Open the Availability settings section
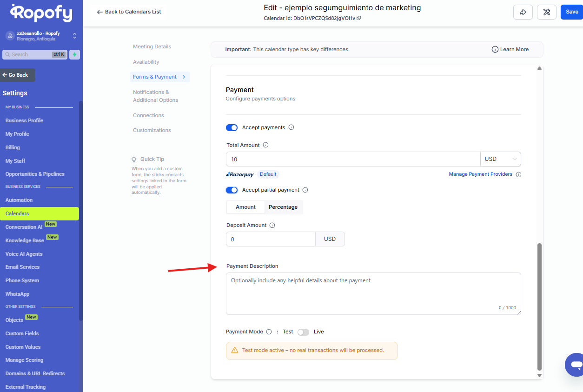583x392 pixels. coord(146,62)
